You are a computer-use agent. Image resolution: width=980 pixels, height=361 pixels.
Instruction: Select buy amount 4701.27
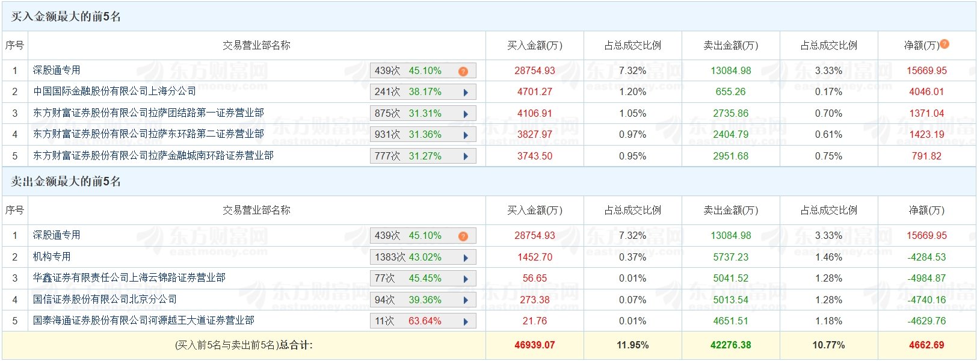tap(535, 92)
